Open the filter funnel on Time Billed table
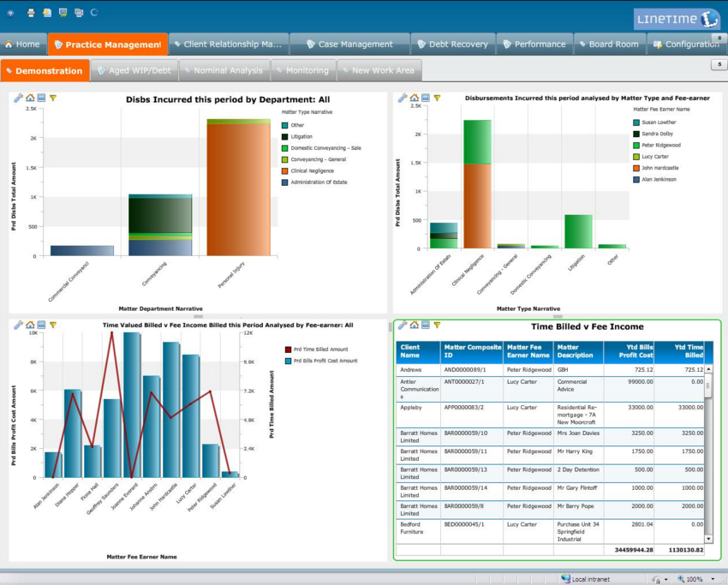728x585 pixels. click(437, 325)
